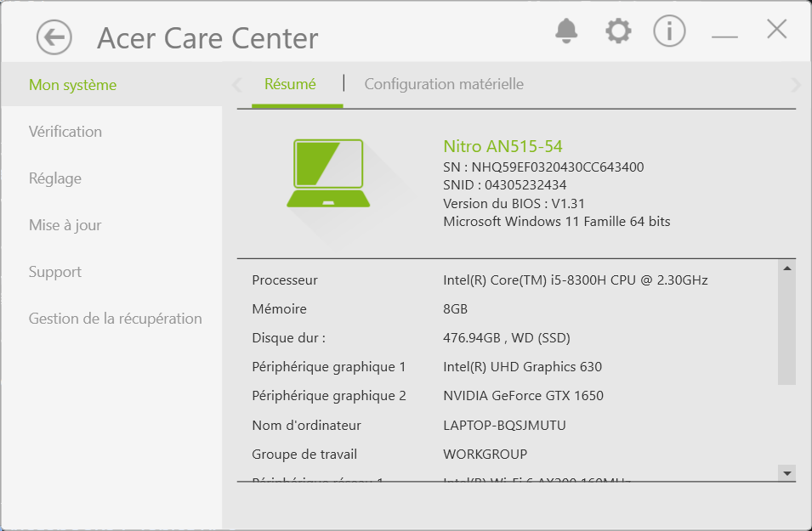This screenshot has width=812, height=531.
Task: Click the 8GB memory value
Action: point(455,309)
